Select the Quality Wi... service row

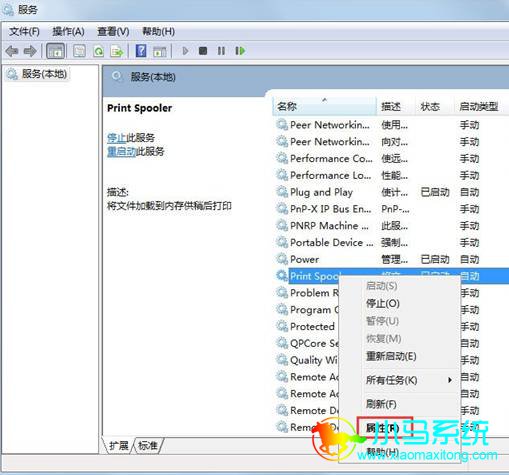tap(314, 360)
